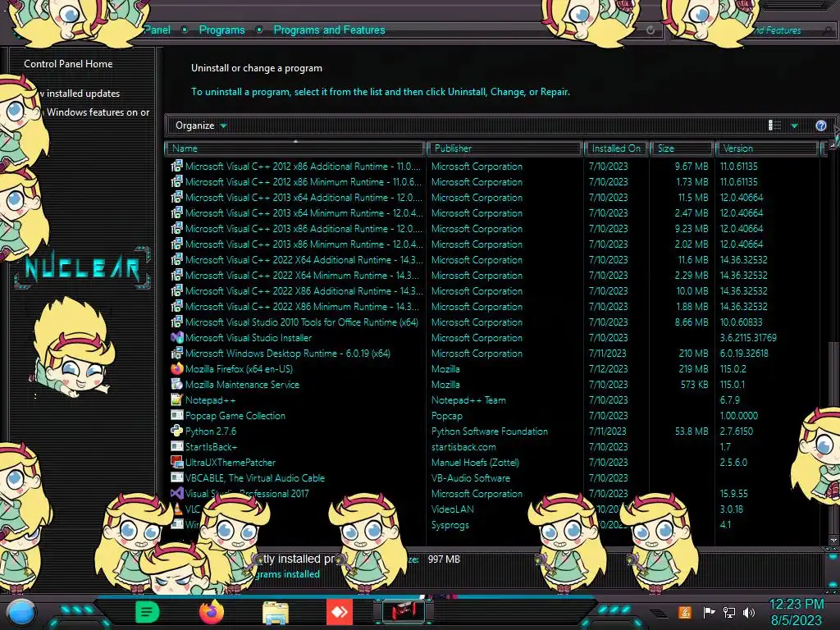The height and width of the screenshot is (630, 840).
Task: Select the StartIsBack+ icon
Action: click(177, 446)
